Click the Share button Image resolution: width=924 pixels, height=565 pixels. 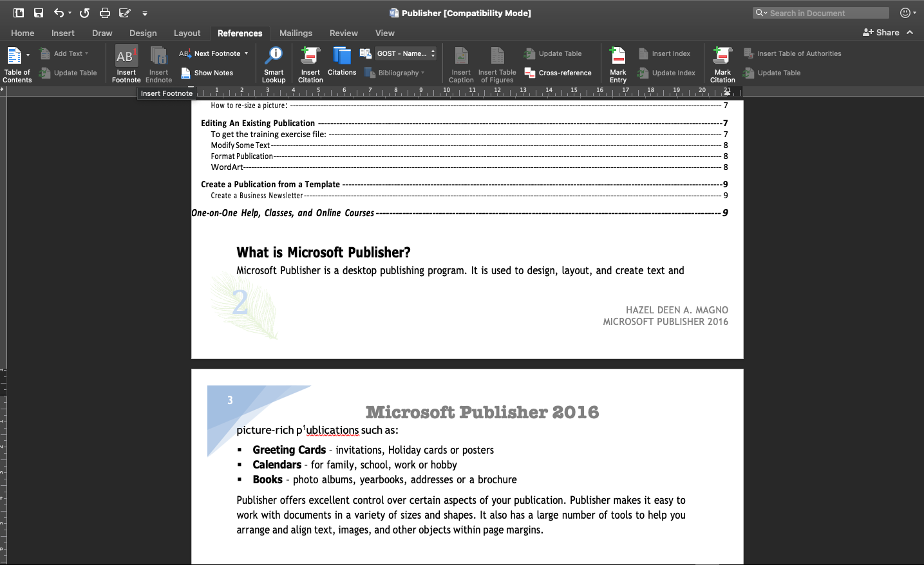[881, 32]
